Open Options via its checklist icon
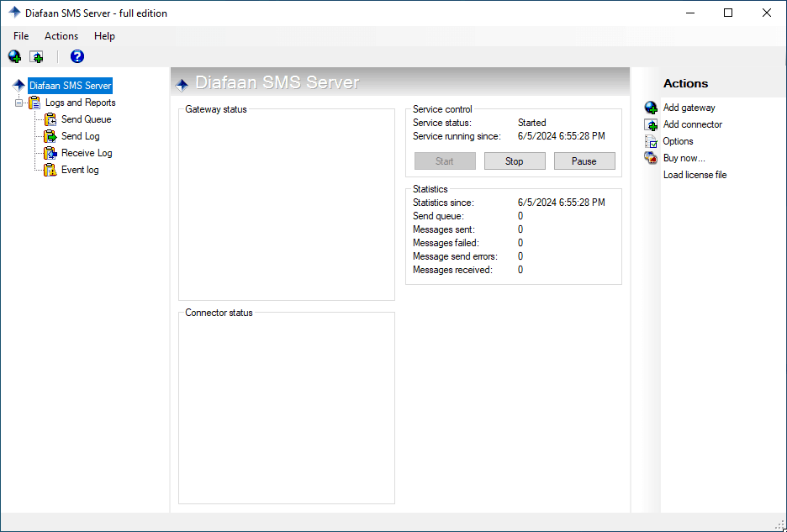 [650, 141]
